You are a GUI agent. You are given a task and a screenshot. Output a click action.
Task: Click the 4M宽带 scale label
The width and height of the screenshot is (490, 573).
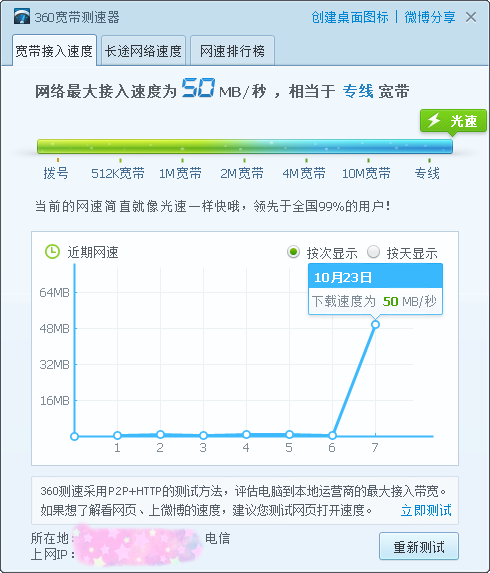coord(304,173)
